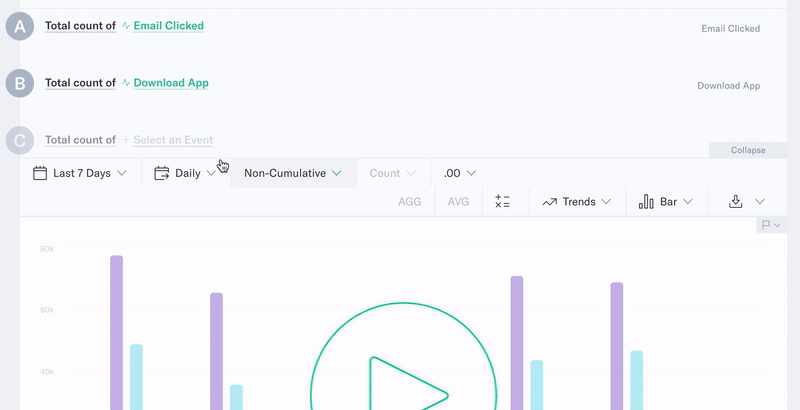
Task: Click the interval calendar icon beside Daily
Action: pyautogui.click(x=161, y=173)
